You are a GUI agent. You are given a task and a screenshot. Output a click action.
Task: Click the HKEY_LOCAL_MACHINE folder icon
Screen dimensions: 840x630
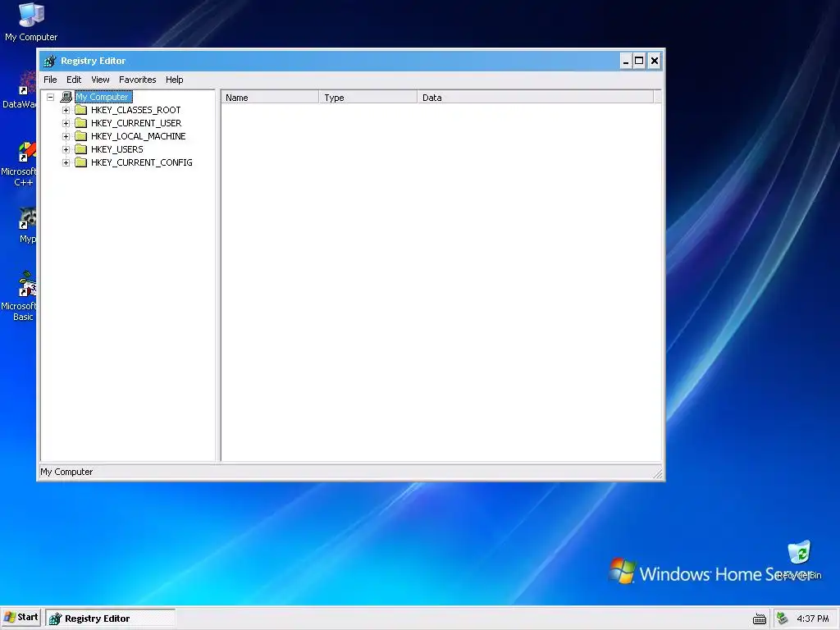(81, 136)
